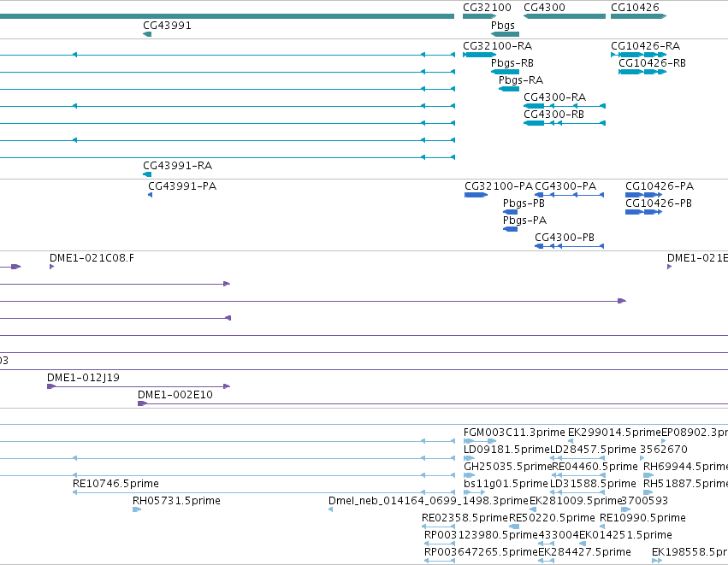
Task: Click the 433004 feature label
Action: coord(559,536)
